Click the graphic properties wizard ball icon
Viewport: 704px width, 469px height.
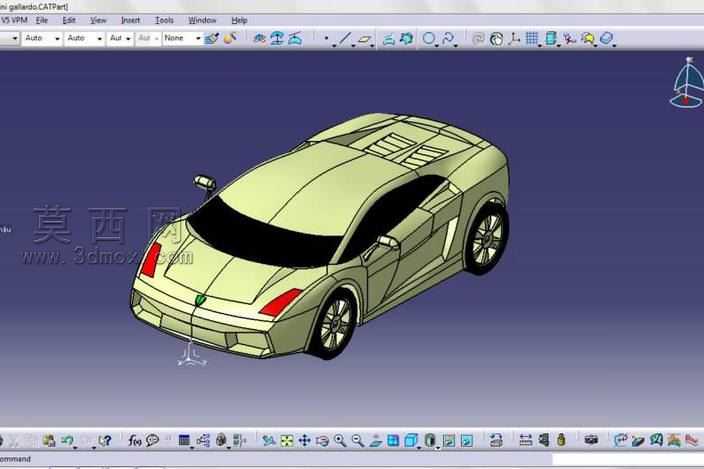230,39
